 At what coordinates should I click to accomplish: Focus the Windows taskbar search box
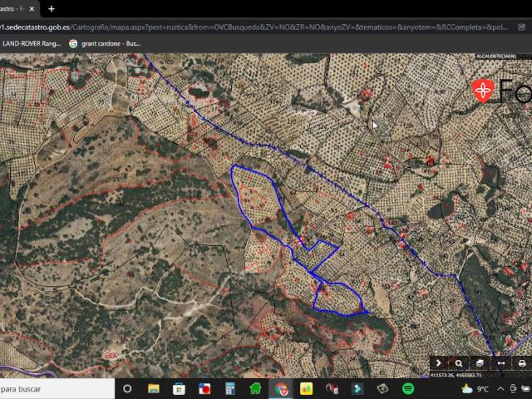[57, 389]
